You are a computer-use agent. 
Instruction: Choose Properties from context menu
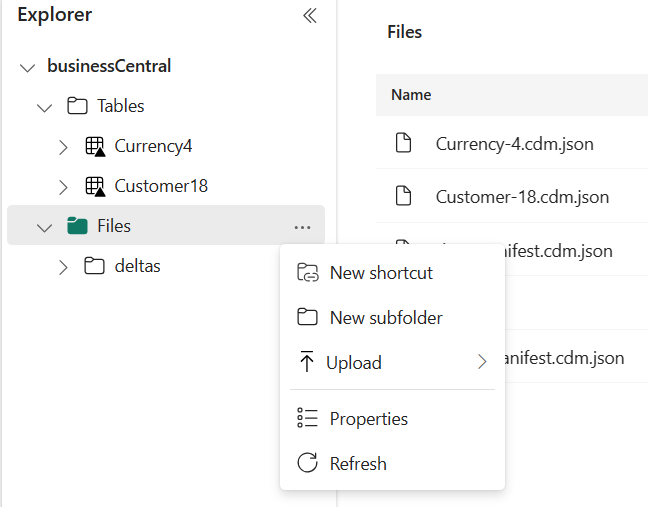392,419
